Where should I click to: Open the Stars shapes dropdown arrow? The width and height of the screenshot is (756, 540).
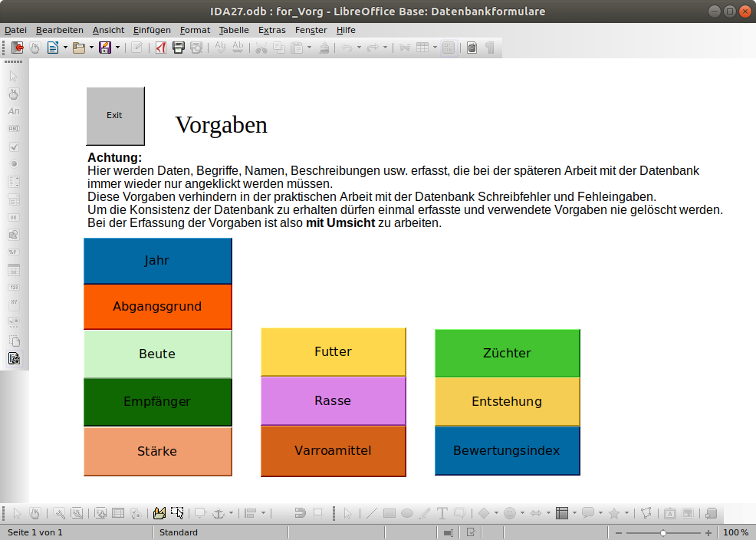click(626, 513)
